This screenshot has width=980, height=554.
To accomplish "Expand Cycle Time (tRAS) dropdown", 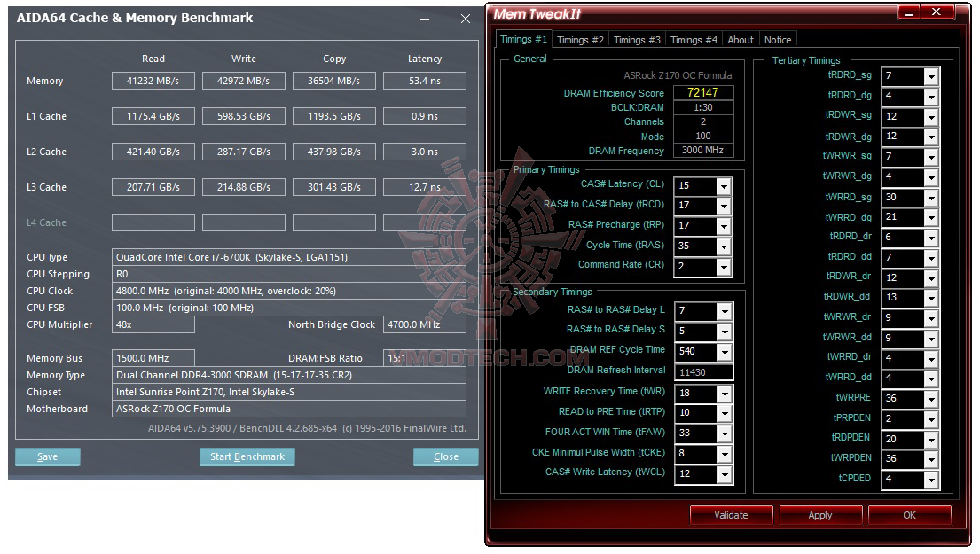I will click(724, 246).
